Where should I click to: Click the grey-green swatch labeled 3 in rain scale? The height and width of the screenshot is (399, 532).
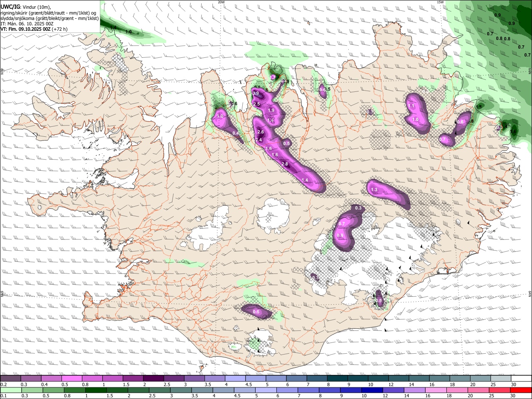180,390
